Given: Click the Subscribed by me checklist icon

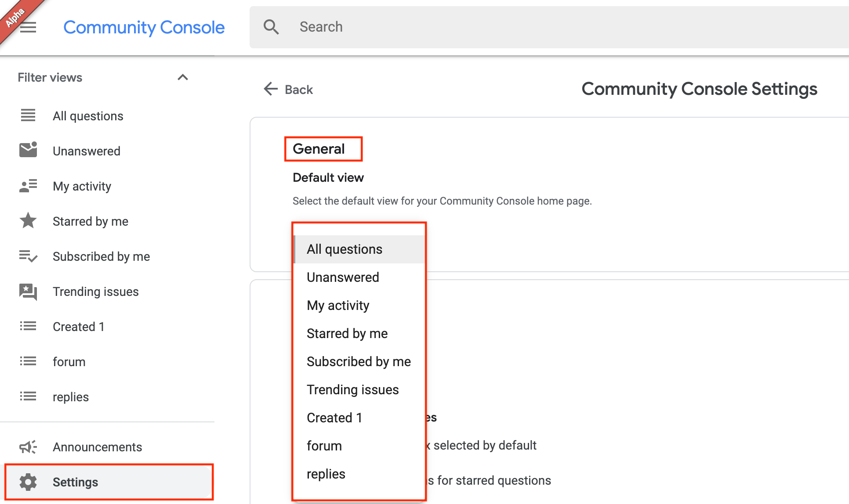Looking at the screenshot, I should [28, 256].
